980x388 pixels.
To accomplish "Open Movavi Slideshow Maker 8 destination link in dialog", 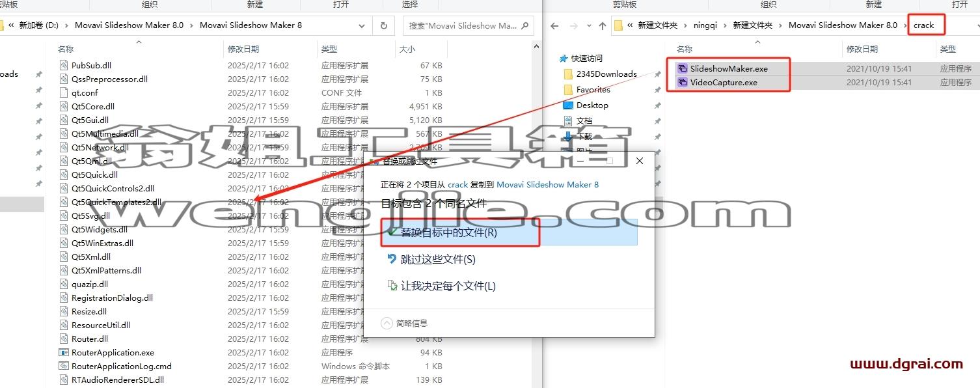I will tap(547, 184).
